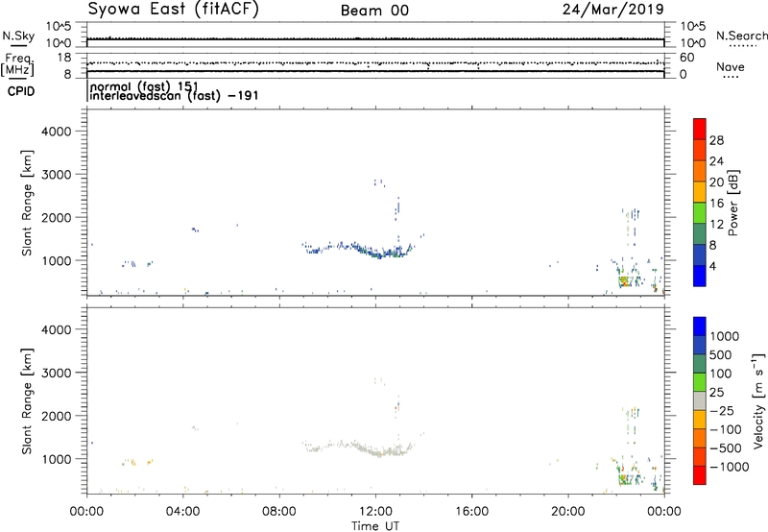Click the date "24/Mar/2019"
This screenshot has height=532, width=768.
[x=612, y=10]
